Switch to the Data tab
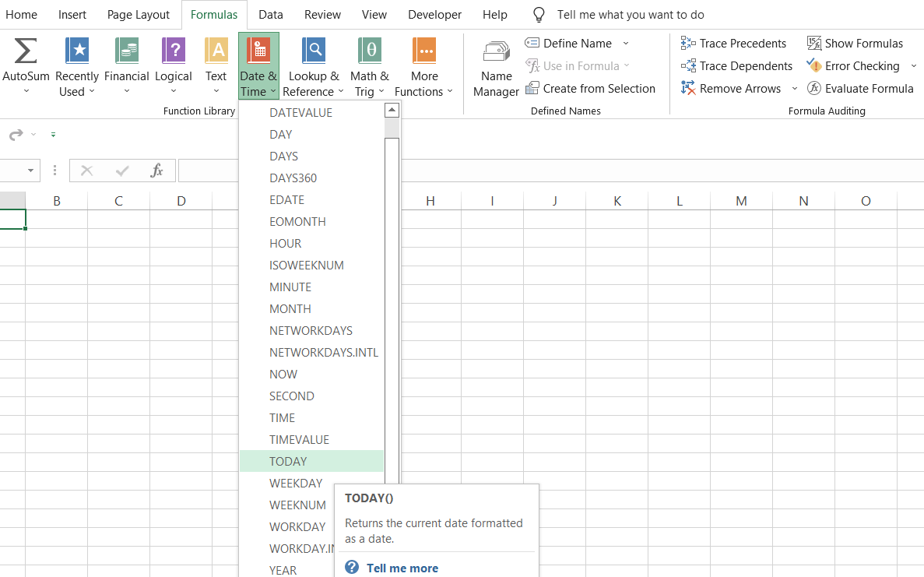This screenshot has width=924, height=577. [271, 15]
